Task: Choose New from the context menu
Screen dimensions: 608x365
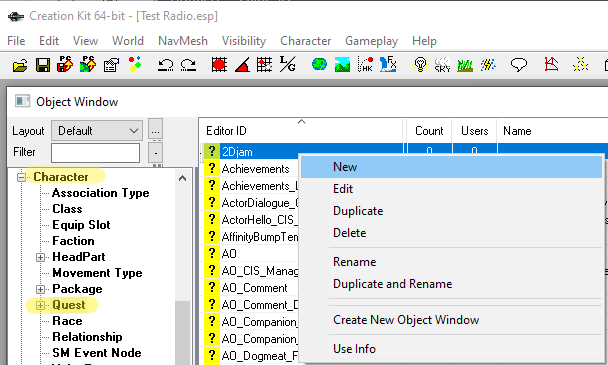Action: (x=452, y=167)
